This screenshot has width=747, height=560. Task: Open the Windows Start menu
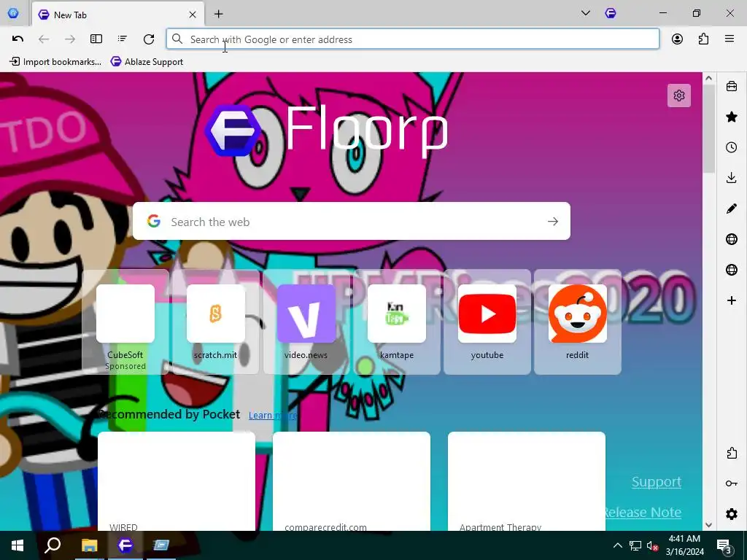tap(18, 545)
